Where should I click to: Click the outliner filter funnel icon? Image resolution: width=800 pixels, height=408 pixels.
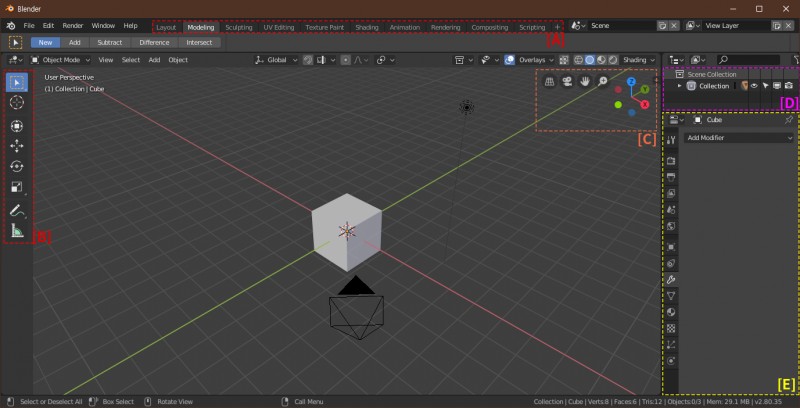pyautogui.click(x=796, y=60)
